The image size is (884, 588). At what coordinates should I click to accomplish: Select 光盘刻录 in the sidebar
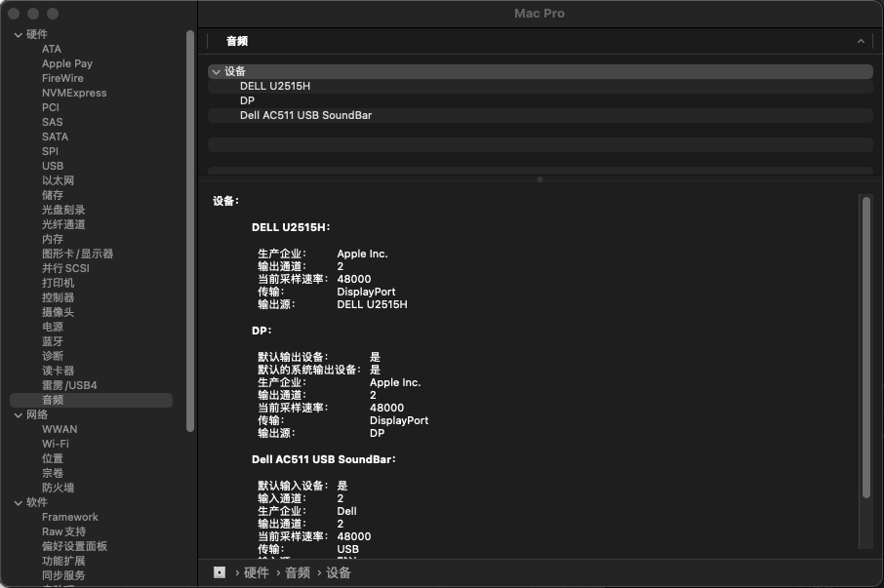click(63, 210)
